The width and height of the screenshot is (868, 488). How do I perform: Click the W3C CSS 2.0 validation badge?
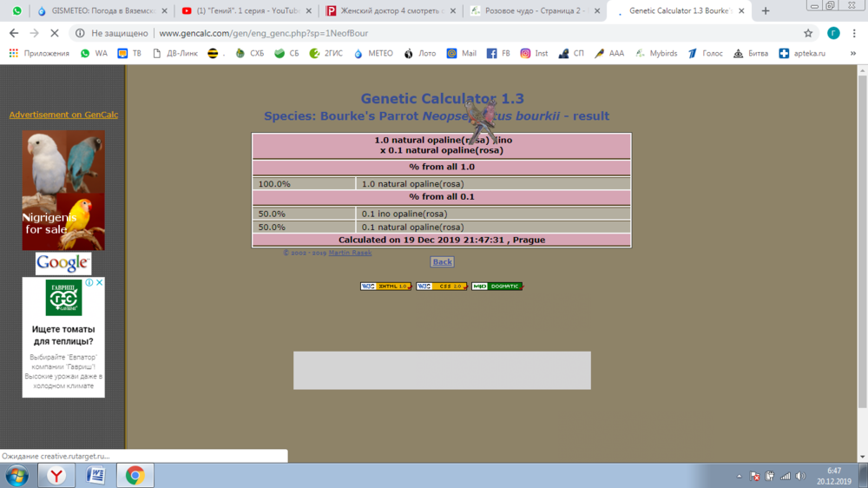coord(442,287)
